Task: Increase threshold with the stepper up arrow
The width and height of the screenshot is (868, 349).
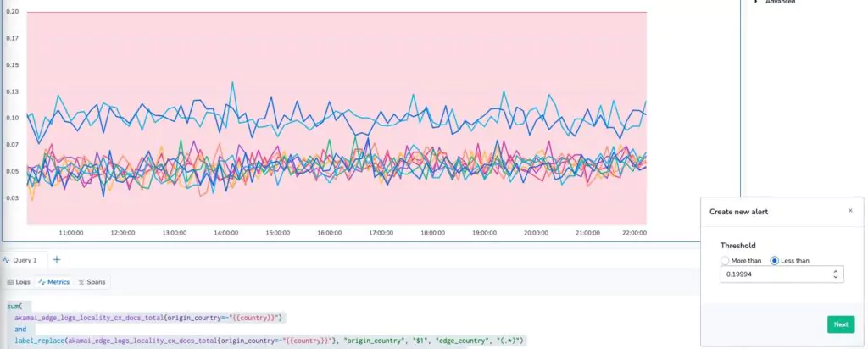Action: click(x=835, y=271)
